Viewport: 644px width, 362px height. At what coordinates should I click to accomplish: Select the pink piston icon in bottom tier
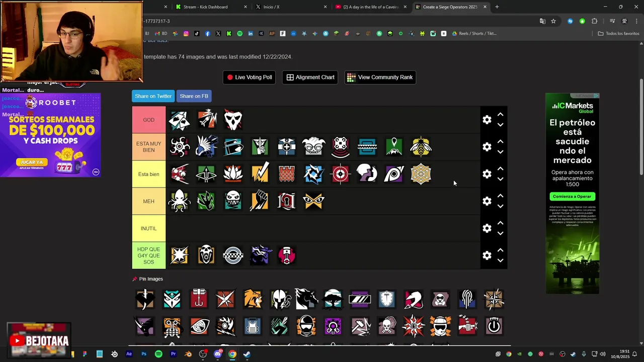click(287, 255)
